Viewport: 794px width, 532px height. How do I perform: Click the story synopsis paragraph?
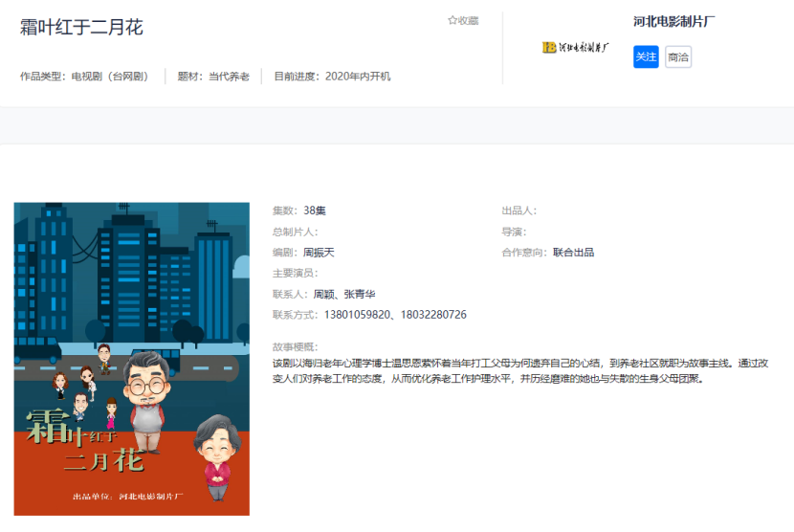[x=520, y=371]
